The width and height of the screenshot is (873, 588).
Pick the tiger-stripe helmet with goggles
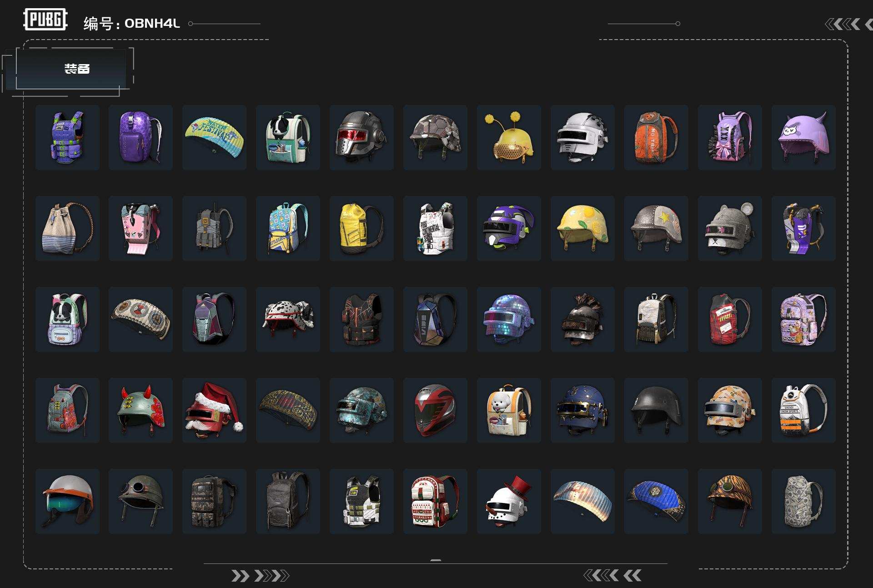pyautogui.click(x=730, y=501)
